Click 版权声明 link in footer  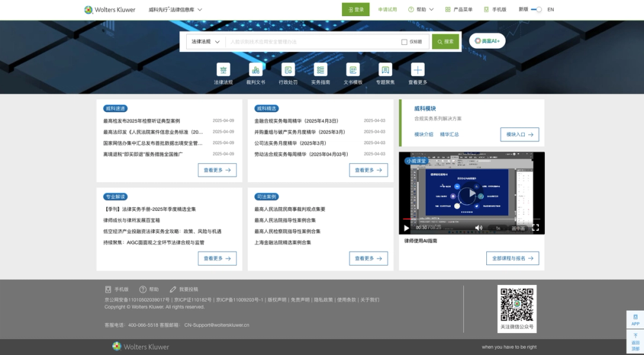(277, 300)
